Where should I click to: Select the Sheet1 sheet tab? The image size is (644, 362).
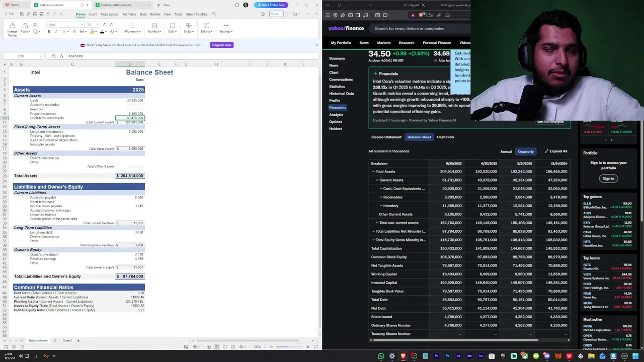(67, 340)
